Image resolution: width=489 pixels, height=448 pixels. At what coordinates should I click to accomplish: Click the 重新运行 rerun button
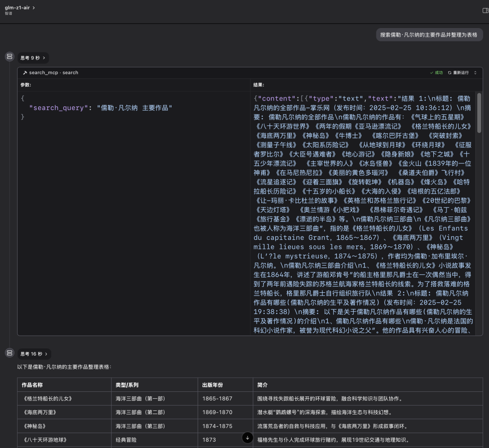click(458, 73)
